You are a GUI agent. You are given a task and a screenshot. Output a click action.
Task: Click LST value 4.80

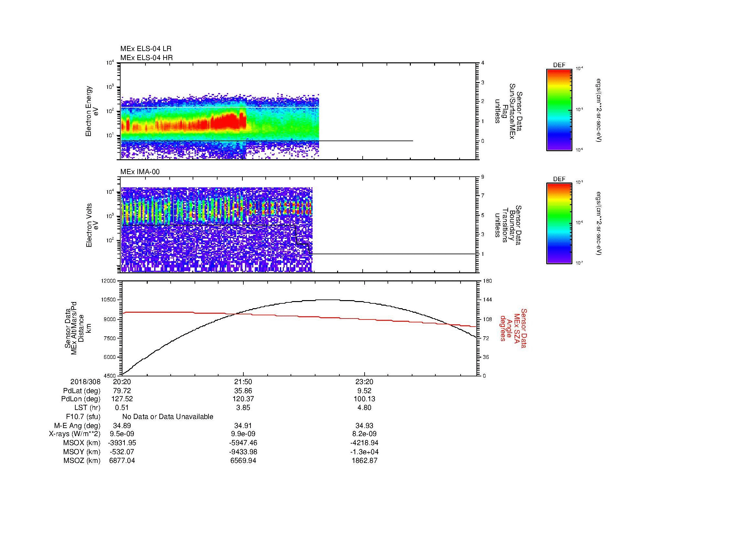pos(364,408)
